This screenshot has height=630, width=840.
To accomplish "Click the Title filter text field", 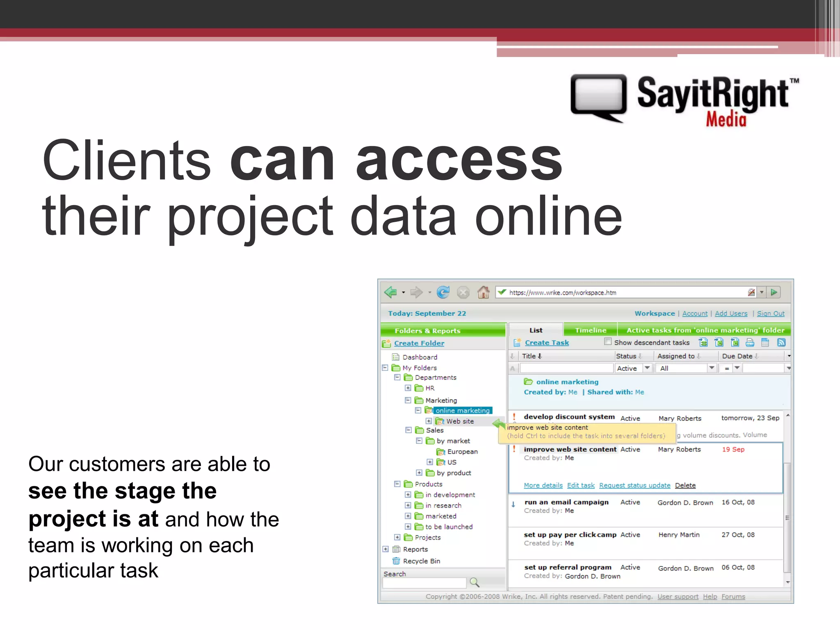I will click(567, 368).
